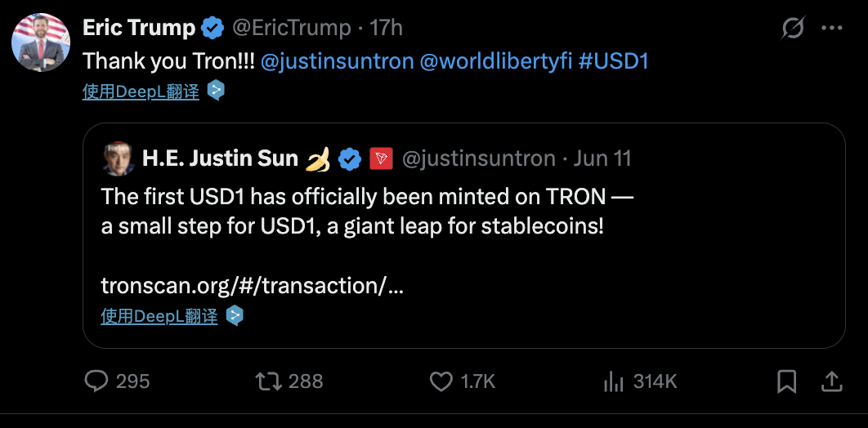Viewport: 868px width, 428px height.
Task: Open Eric Trump's profile avatar
Action: 41,42
